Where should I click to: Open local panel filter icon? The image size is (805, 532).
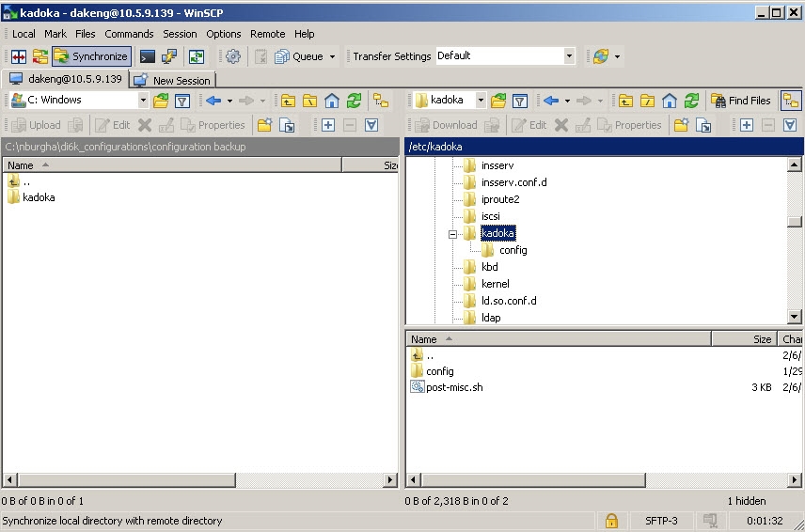point(182,101)
